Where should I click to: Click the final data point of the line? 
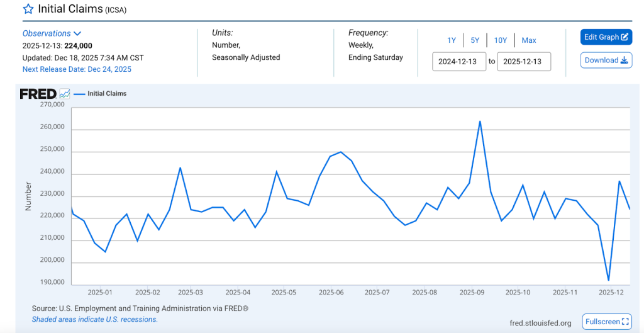click(630, 209)
